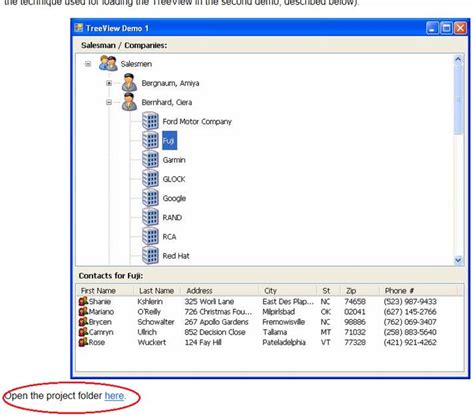Open the project folder 'here' link
Screen dimensions: 474x417
[x=114, y=396]
